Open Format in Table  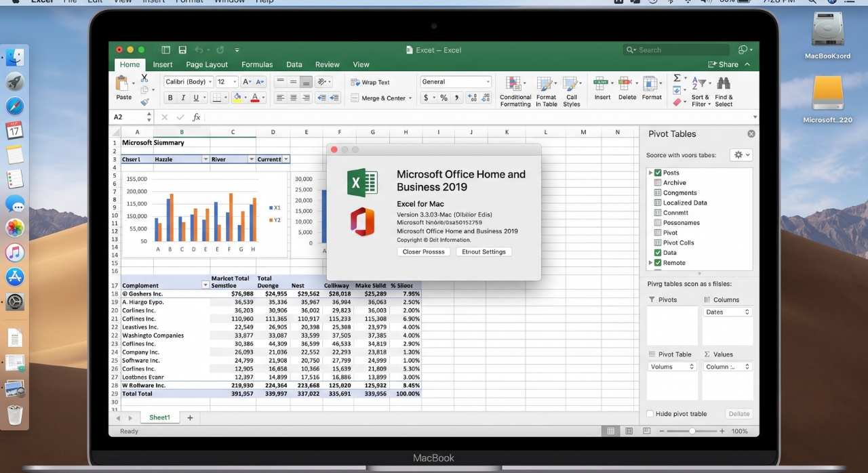click(x=546, y=91)
